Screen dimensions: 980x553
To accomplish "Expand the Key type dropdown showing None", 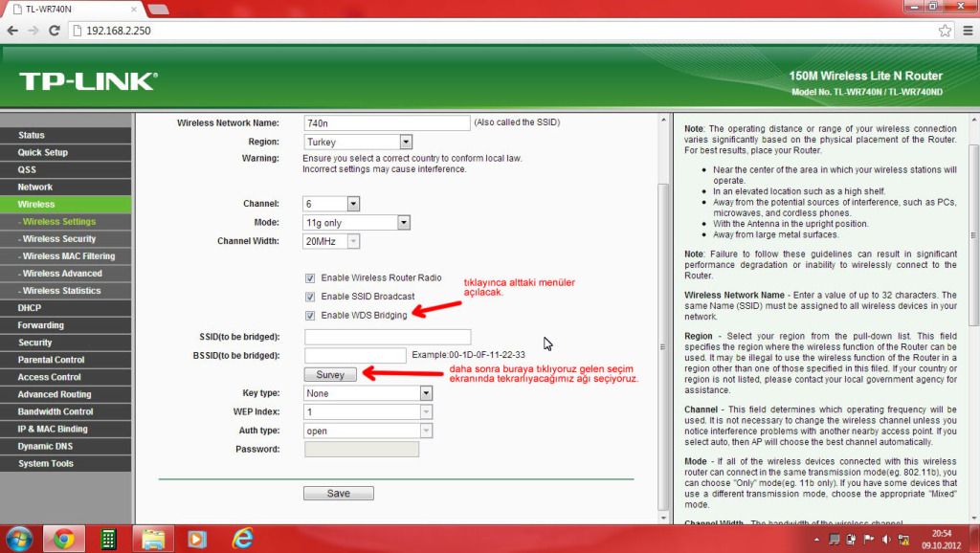I will point(368,393).
